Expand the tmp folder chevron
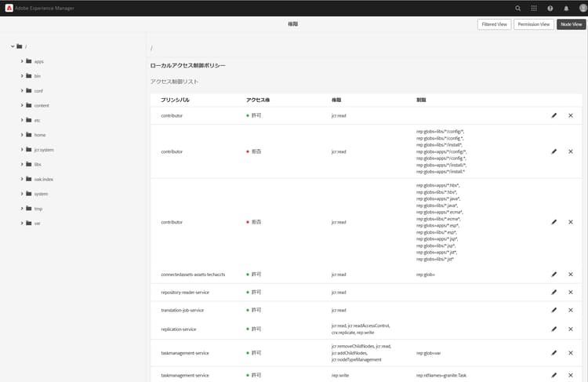Screen dimensions: 588x382 tap(22, 209)
